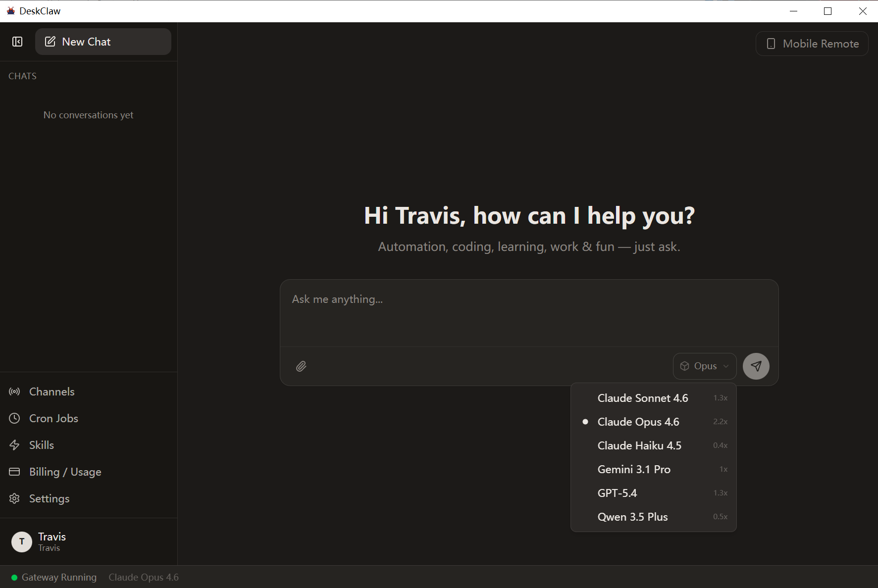Select Qwen 3.5 Plus from list
Viewport: 878px width, 588px height.
(632, 517)
